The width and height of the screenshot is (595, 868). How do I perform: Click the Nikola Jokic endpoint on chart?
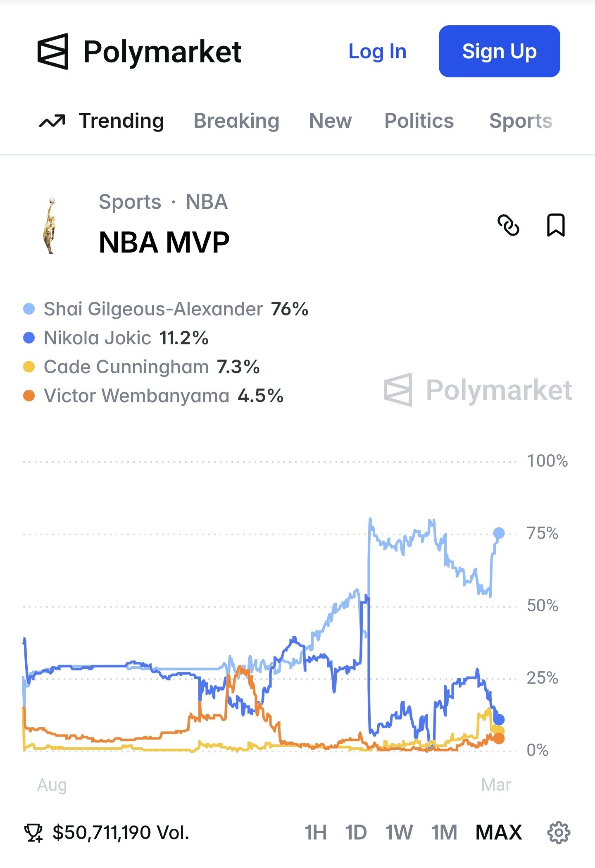tap(499, 720)
